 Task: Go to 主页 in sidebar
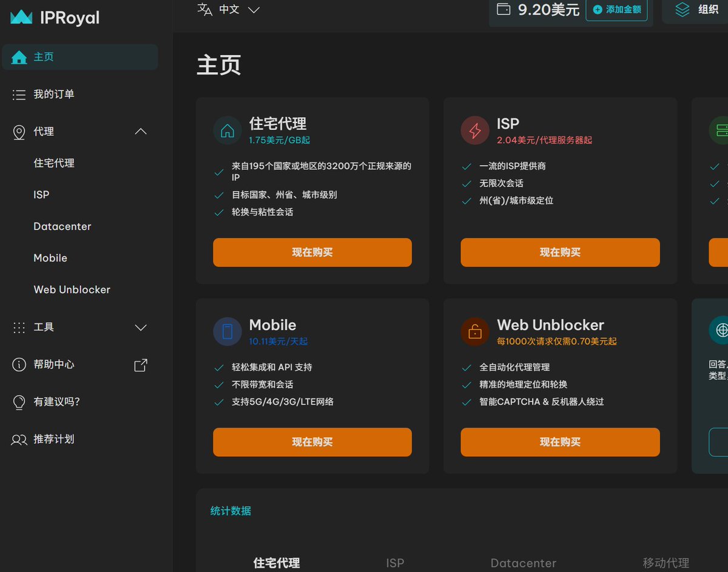tap(80, 57)
